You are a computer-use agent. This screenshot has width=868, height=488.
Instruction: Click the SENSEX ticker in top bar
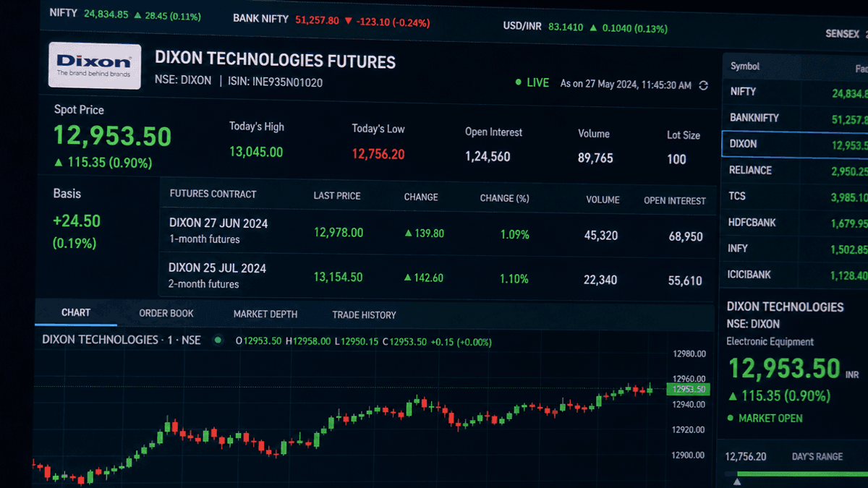(x=846, y=34)
